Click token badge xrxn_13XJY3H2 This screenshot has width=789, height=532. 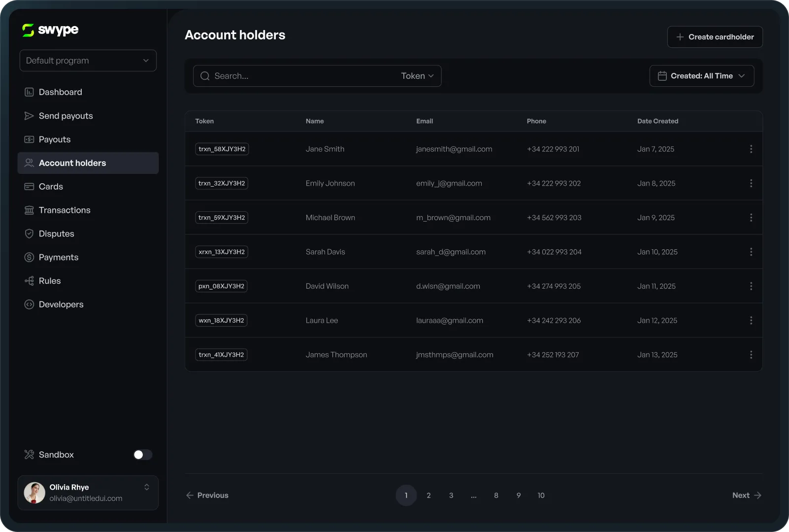222,252
